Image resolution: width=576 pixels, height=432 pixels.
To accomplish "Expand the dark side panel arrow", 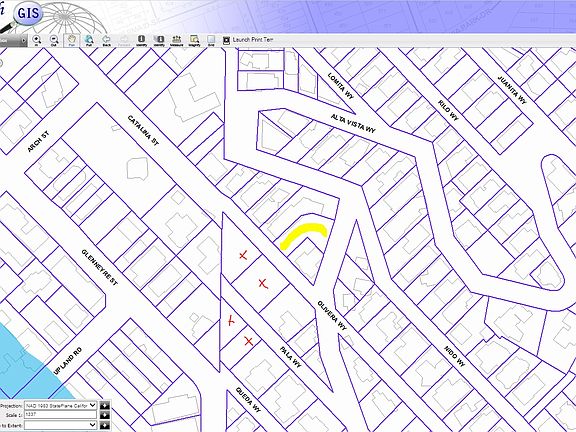I will [24, 40].
